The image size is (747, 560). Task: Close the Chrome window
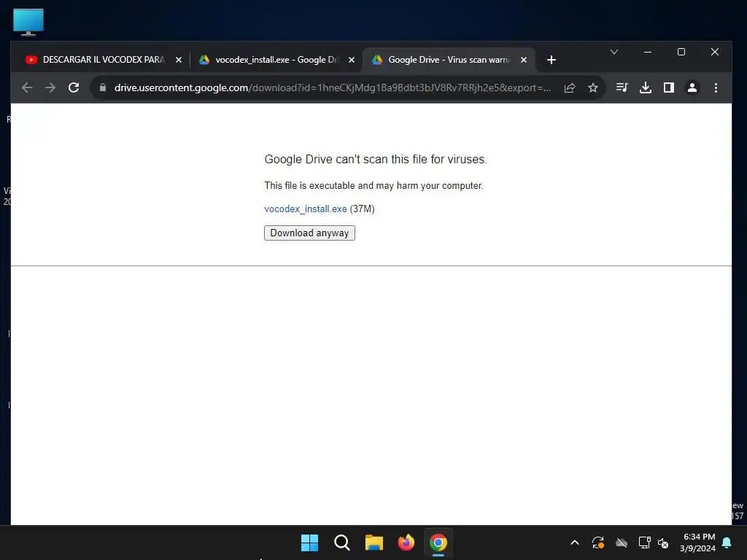pyautogui.click(x=715, y=52)
